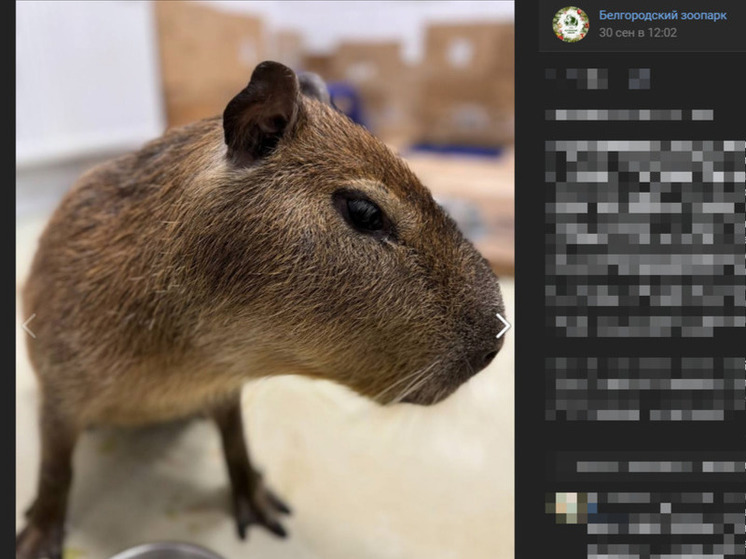
Task: Click the commenter's blurred avatar
Action: (567, 507)
